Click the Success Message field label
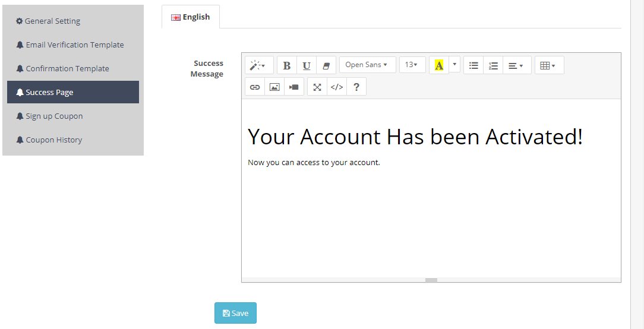 (x=207, y=69)
